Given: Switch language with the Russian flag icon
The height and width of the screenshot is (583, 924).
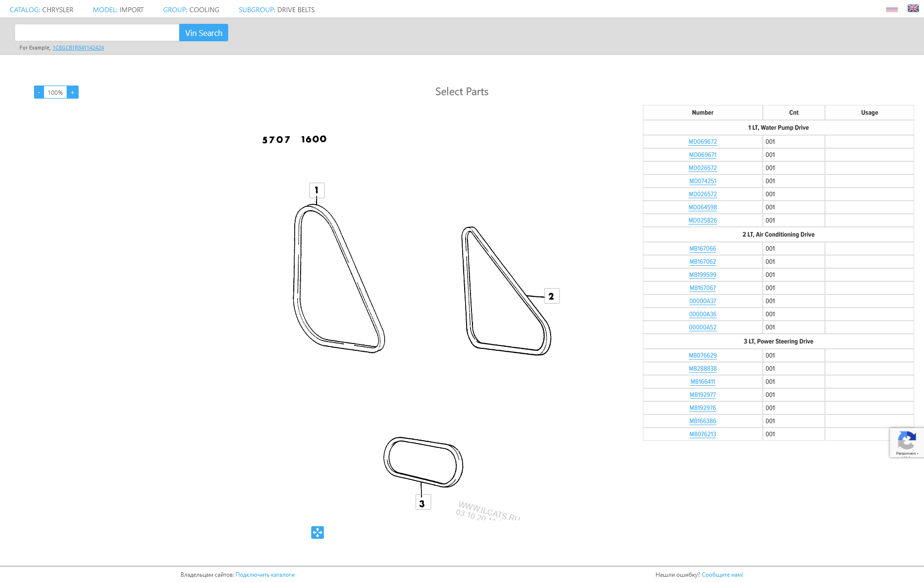Looking at the screenshot, I should coord(891,9).
